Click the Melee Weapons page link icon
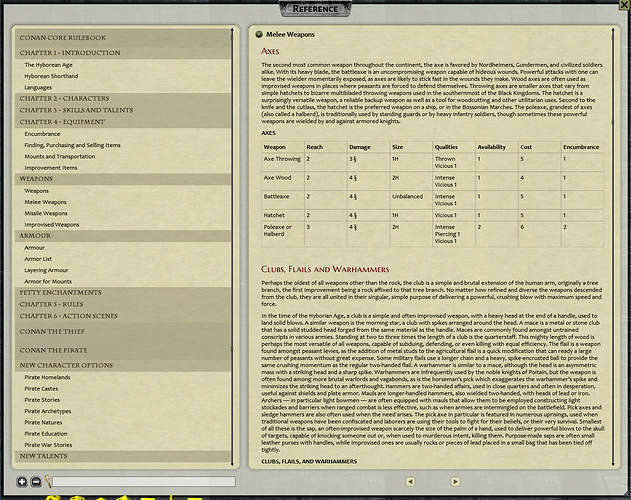This screenshot has height=500, width=631. pyautogui.click(x=259, y=34)
